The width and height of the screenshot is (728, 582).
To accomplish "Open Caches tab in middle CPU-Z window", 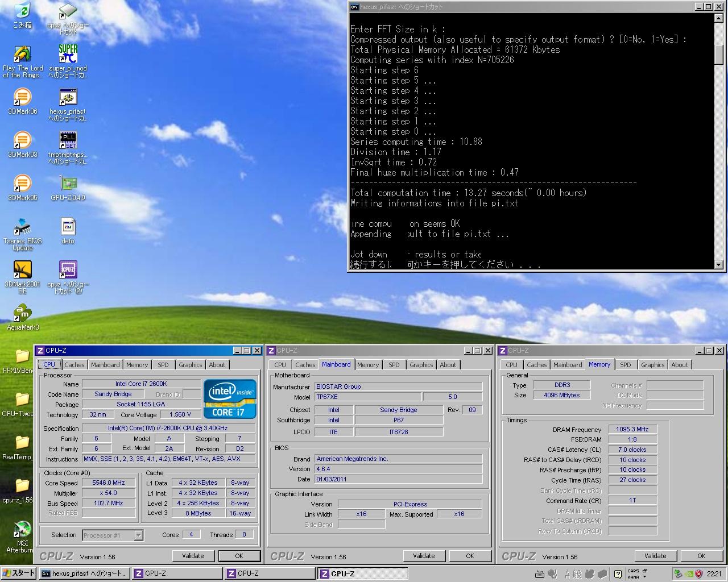I will (305, 365).
